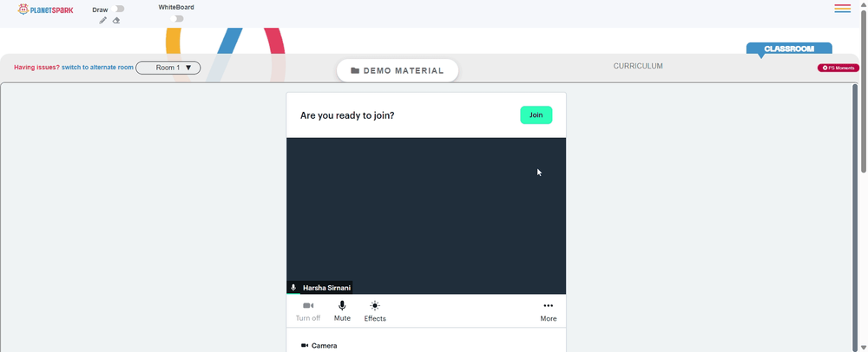This screenshot has height=352, width=868.
Task: Select the Classroom tab
Action: point(789,49)
